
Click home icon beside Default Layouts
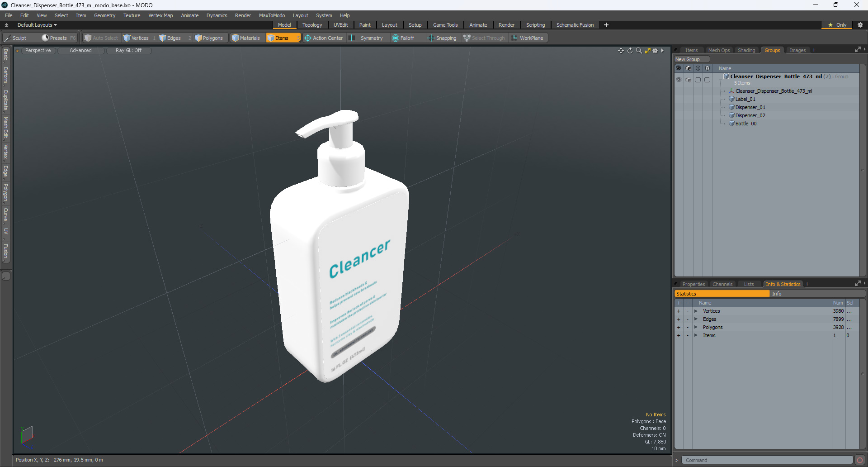pos(6,25)
